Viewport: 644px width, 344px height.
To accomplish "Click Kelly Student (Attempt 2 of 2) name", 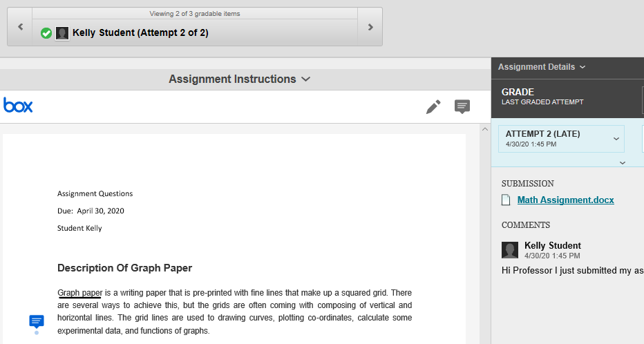I will tap(140, 33).
